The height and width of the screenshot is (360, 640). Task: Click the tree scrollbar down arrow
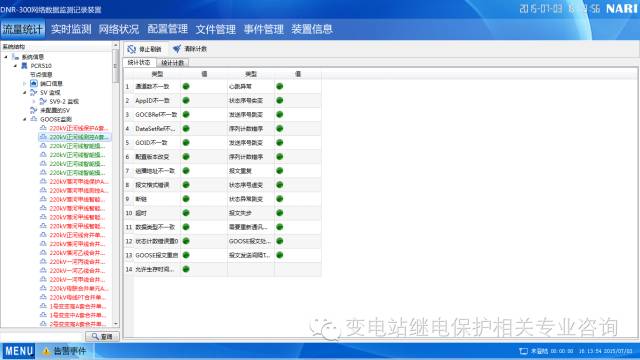tap(116, 324)
